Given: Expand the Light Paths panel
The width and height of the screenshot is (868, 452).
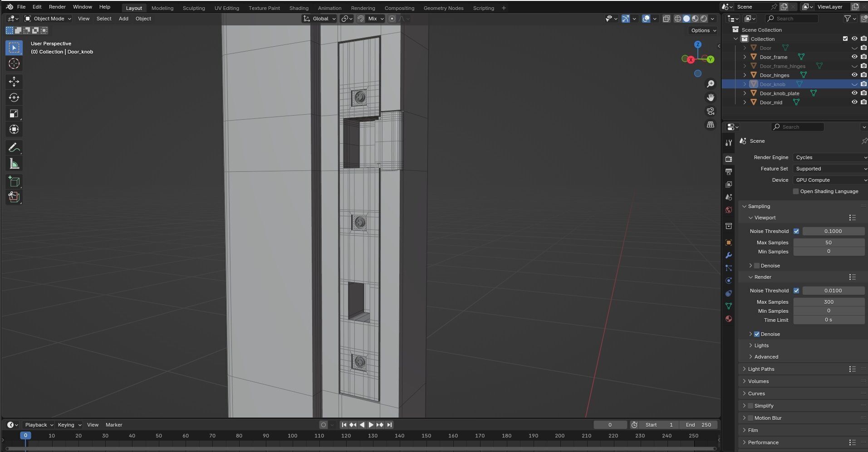Looking at the screenshot, I should pyautogui.click(x=761, y=369).
